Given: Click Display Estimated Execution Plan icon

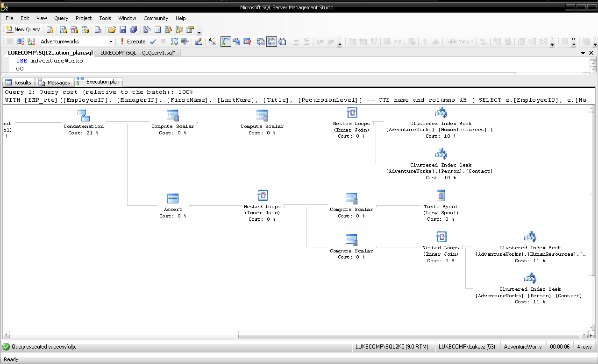Looking at the screenshot, I should 175,42.
